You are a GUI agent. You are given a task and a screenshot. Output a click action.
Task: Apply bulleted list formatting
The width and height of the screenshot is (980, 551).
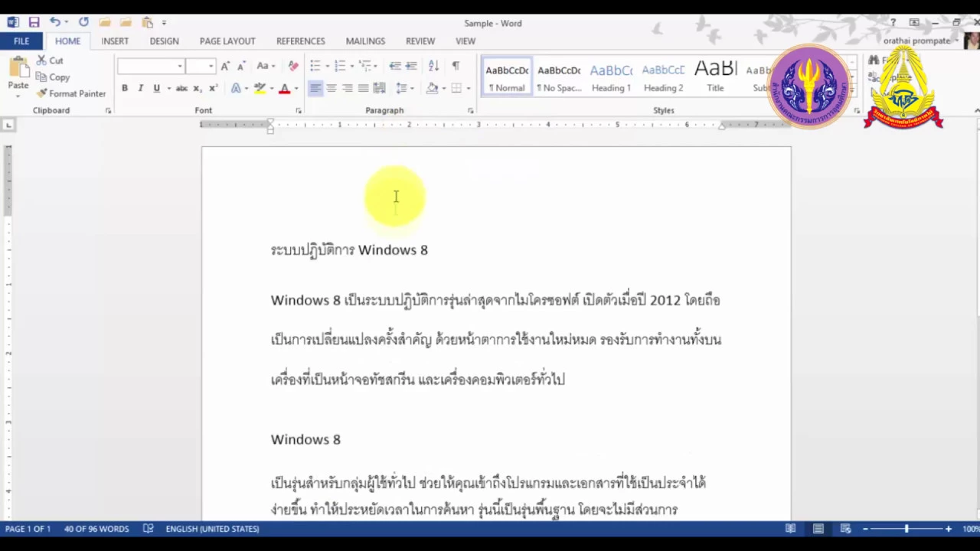pos(315,66)
